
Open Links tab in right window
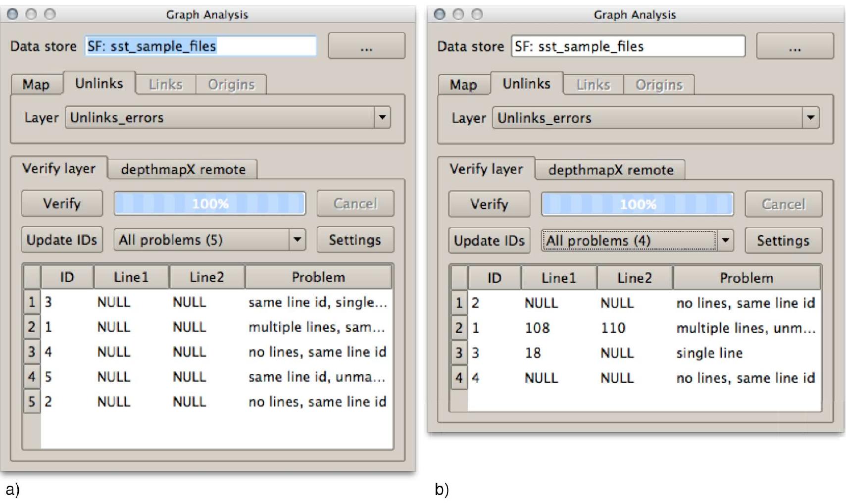(x=594, y=85)
